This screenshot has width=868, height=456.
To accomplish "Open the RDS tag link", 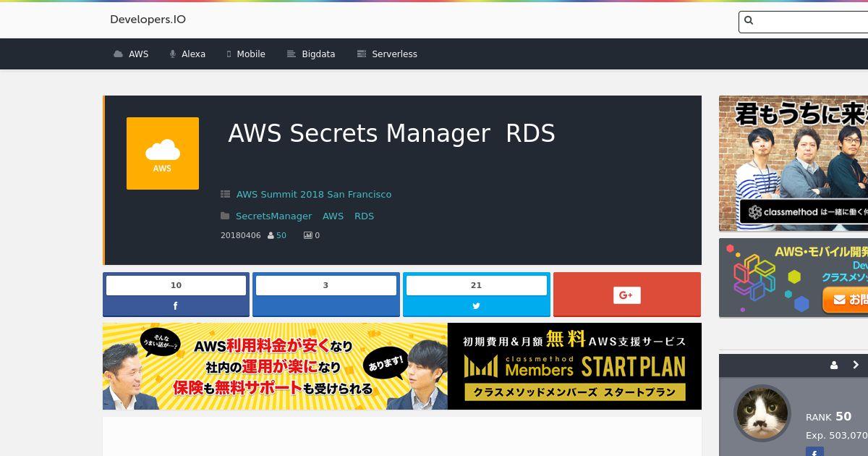I will click(364, 216).
